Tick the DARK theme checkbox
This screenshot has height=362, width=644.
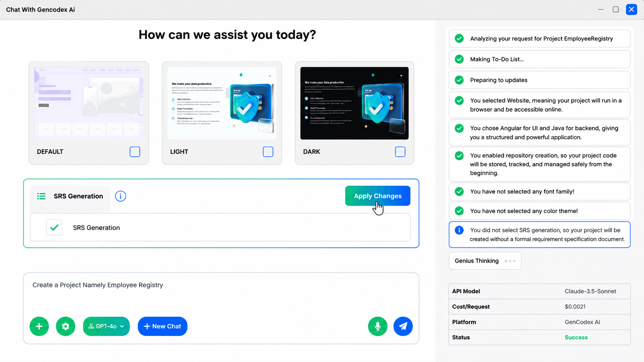[400, 152]
